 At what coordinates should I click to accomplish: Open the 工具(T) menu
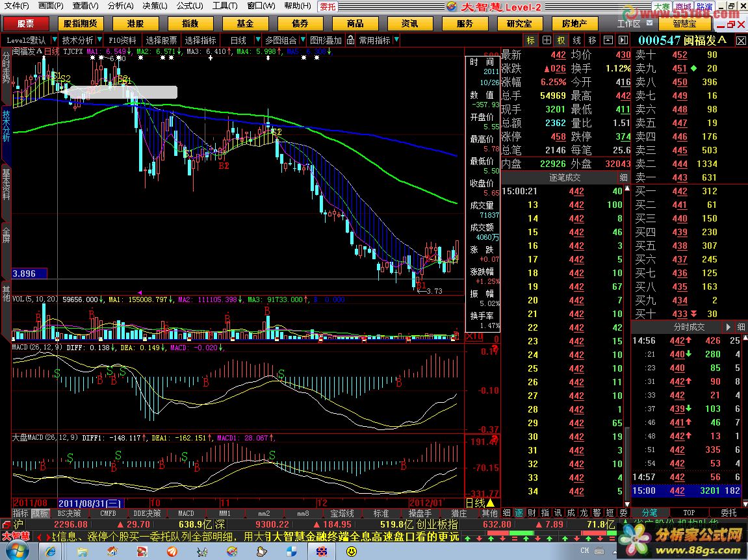coord(224,6)
